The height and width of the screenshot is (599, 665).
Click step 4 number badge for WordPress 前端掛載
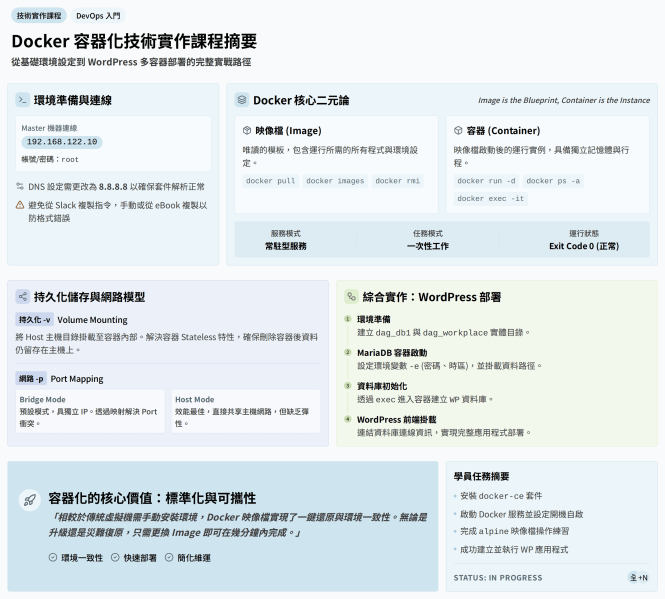pos(348,420)
